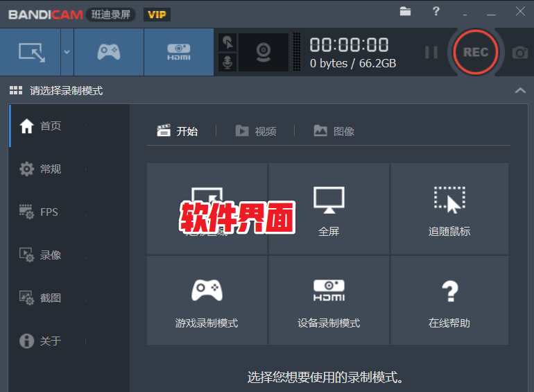This screenshot has width=534, height=392.
Task: Open the 关于 about section
Action: [x=70, y=341]
